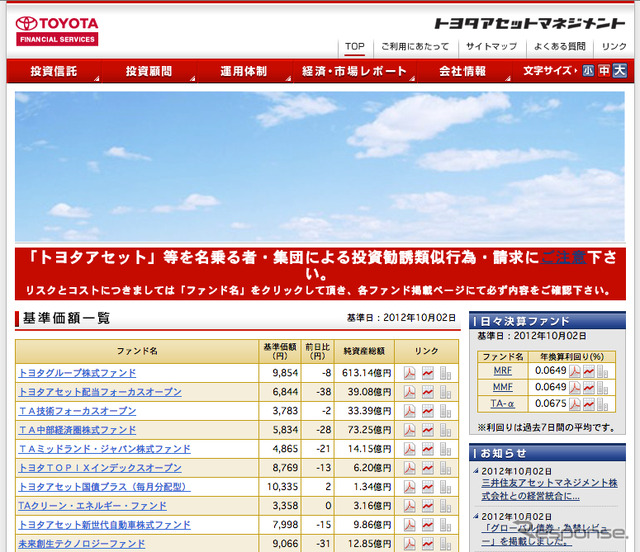640x552 pixels.
Task: Click the トヨタアセットマネジメント title logo
Action: 530,24
